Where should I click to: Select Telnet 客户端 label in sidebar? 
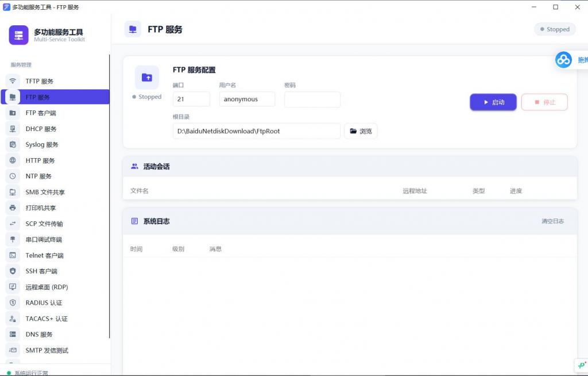[44, 255]
